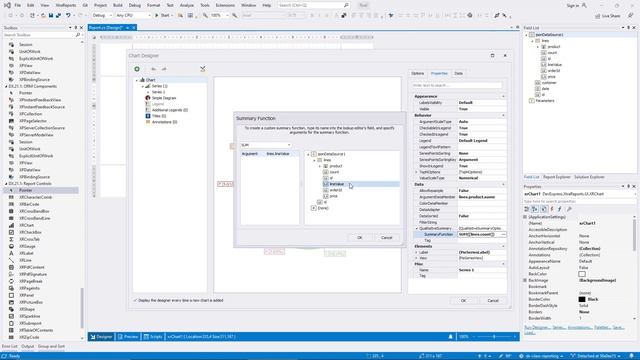The width and height of the screenshot is (640, 360).
Task: Select the XRLine toolbox item
Action: [x=25, y=260]
